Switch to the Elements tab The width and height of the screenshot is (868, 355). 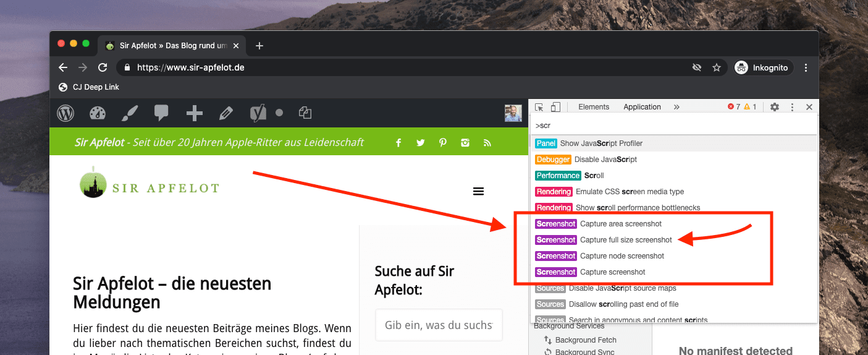pyautogui.click(x=594, y=107)
